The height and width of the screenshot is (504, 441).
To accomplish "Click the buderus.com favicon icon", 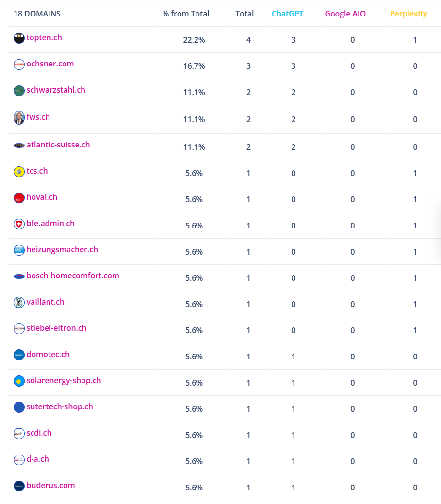I will pyautogui.click(x=19, y=486).
